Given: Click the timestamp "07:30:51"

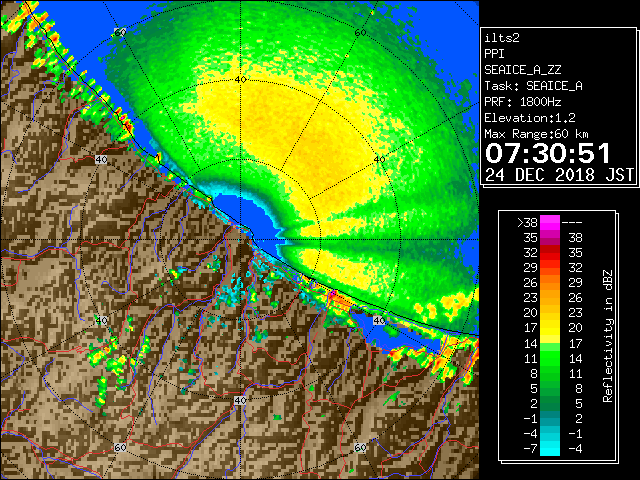Looking at the screenshot, I should 548,153.
